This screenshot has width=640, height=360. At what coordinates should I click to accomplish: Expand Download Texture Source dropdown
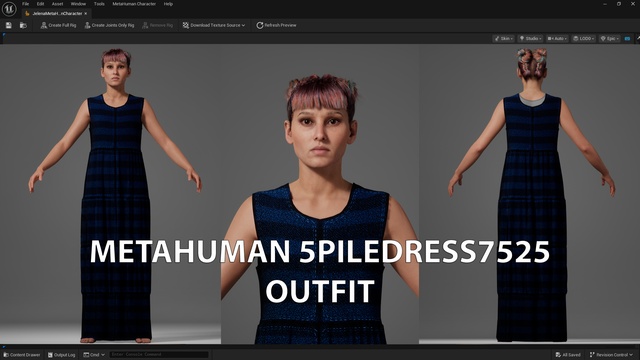coord(214,25)
